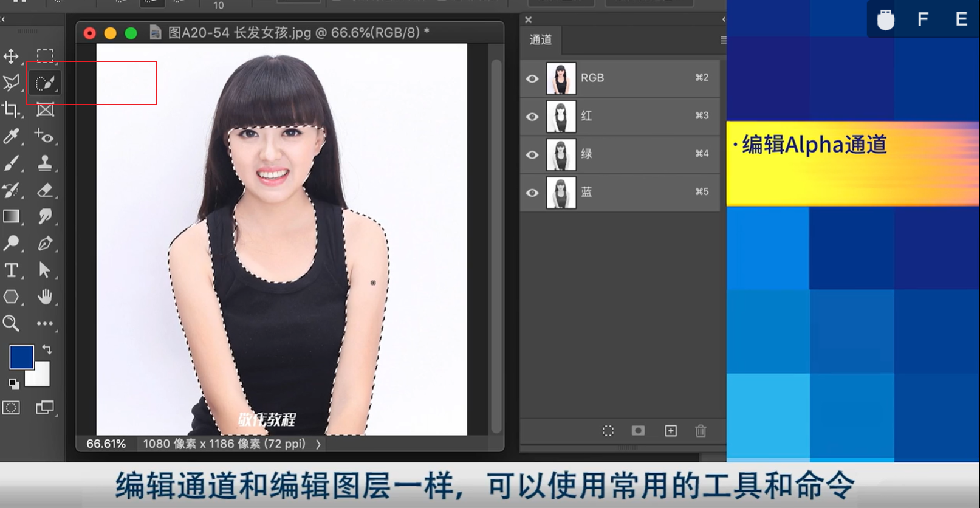Collapse the tools panel with top arrow
This screenshot has width=980, height=508.
tap(4, 19)
